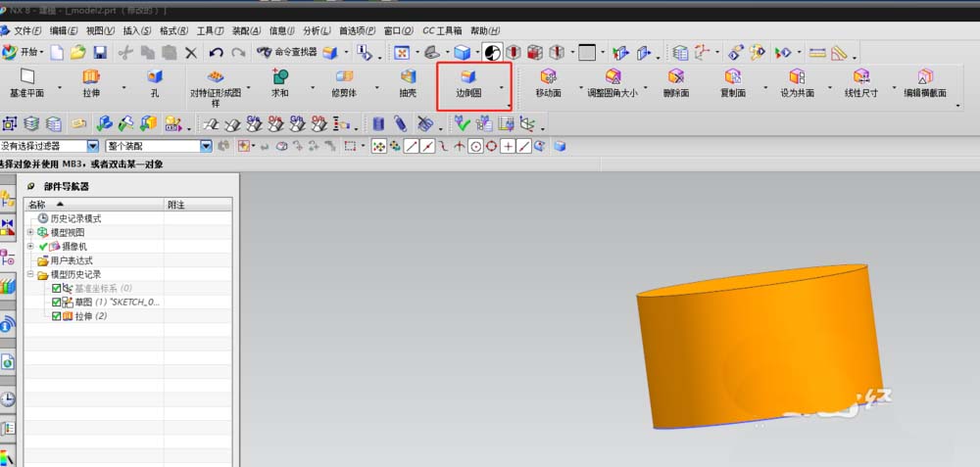Click the 移动面 move face tool
Image resolution: width=980 pixels, height=467 pixels.
pyautogui.click(x=548, y=84)
